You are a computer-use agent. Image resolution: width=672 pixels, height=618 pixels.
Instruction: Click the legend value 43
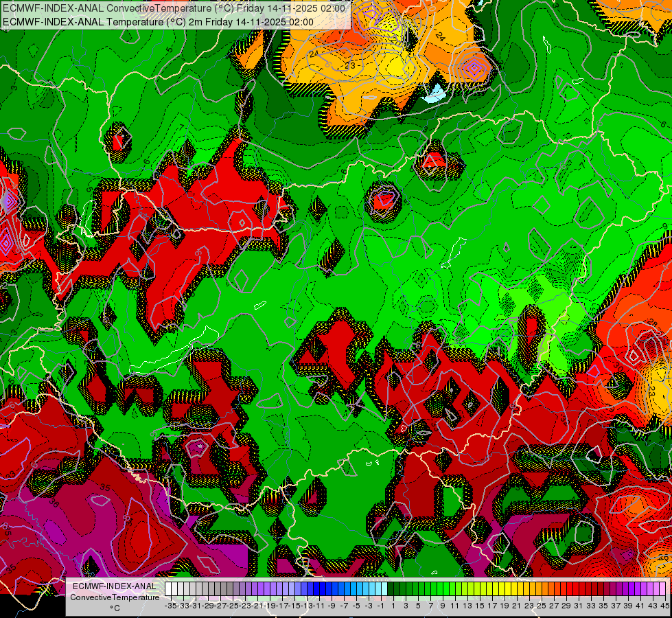[653, 606]
